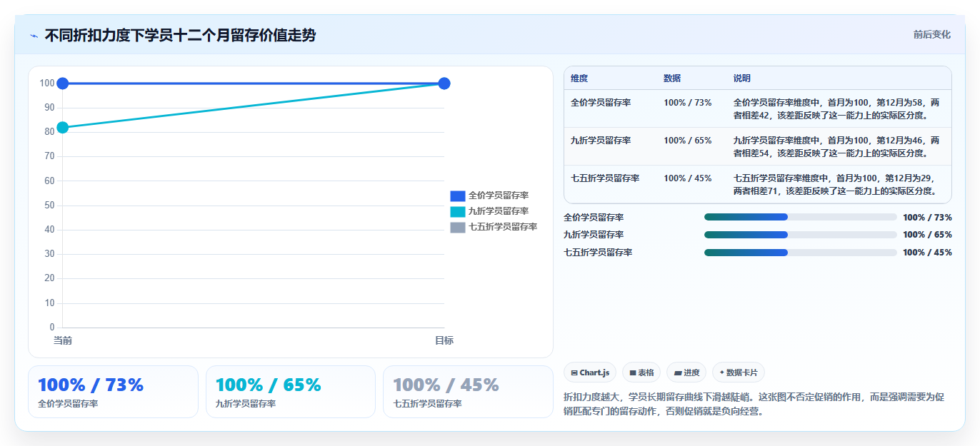Click the 100% / 65% stat card
The height and width of the screenshot is (446, 980).
[x=291, y=392]
